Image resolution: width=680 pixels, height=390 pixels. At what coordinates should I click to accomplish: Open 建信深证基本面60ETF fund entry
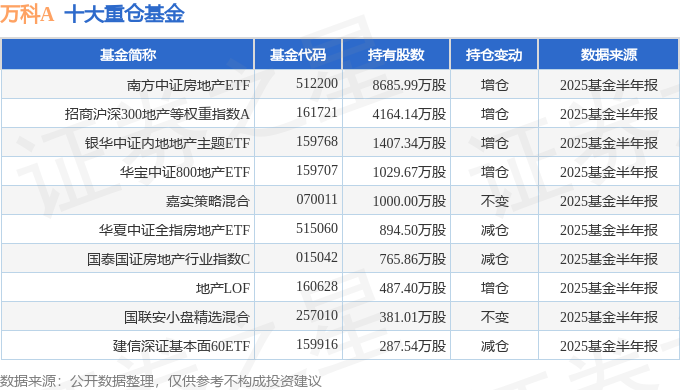181,346
